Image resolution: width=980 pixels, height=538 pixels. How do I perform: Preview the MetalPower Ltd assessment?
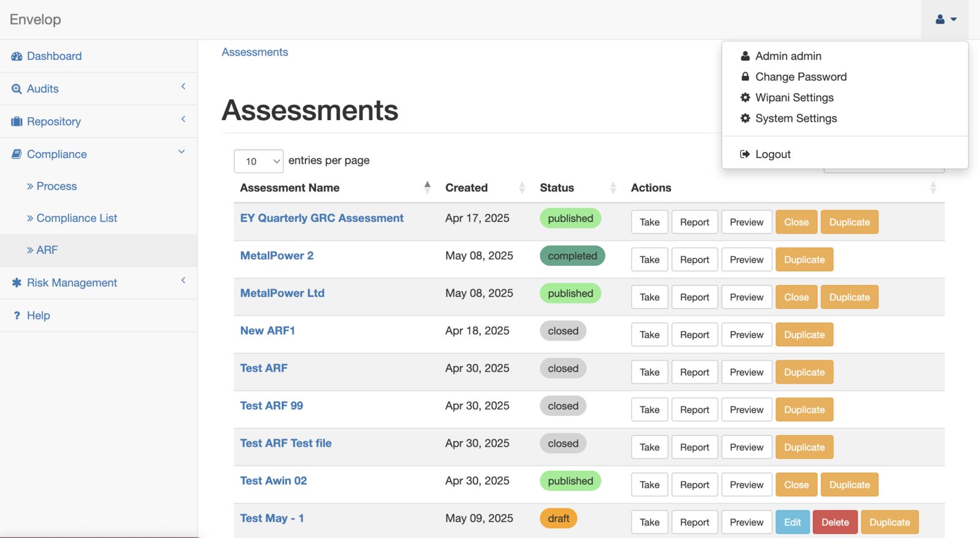click(747, 297)
